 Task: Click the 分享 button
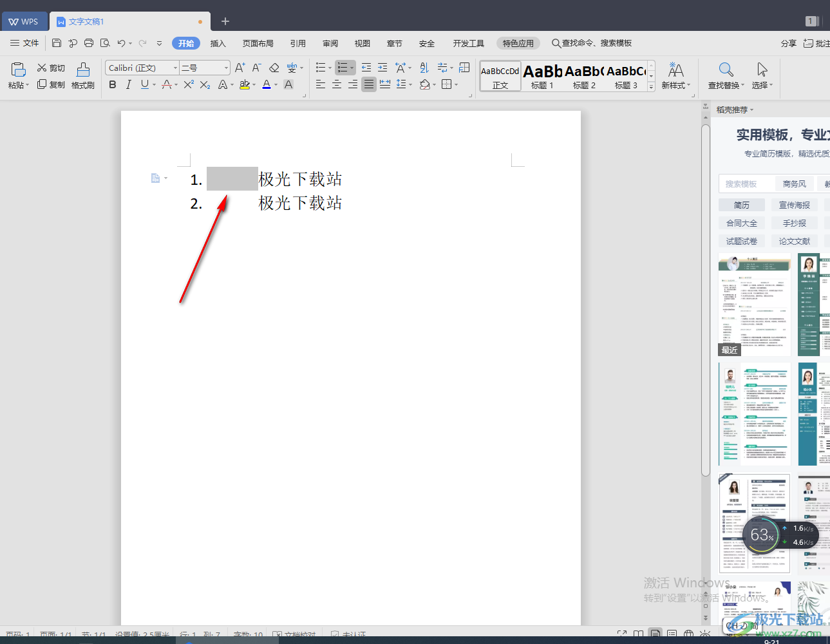(789, 43)
